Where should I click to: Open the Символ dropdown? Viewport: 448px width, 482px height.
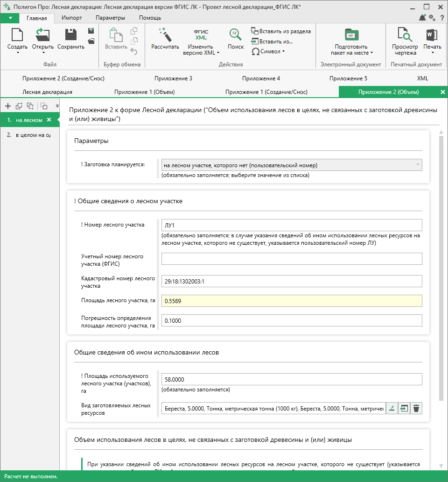tap(283, 51)
